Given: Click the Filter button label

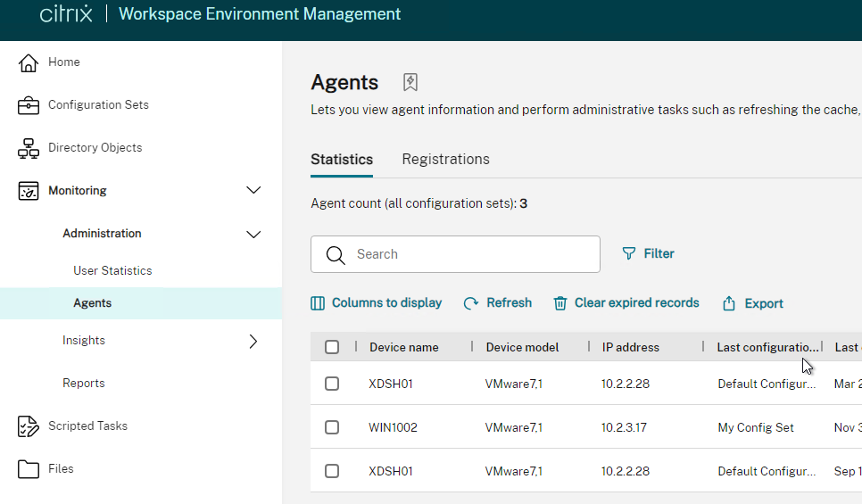Looking at the screenshot, I should 659,253.
